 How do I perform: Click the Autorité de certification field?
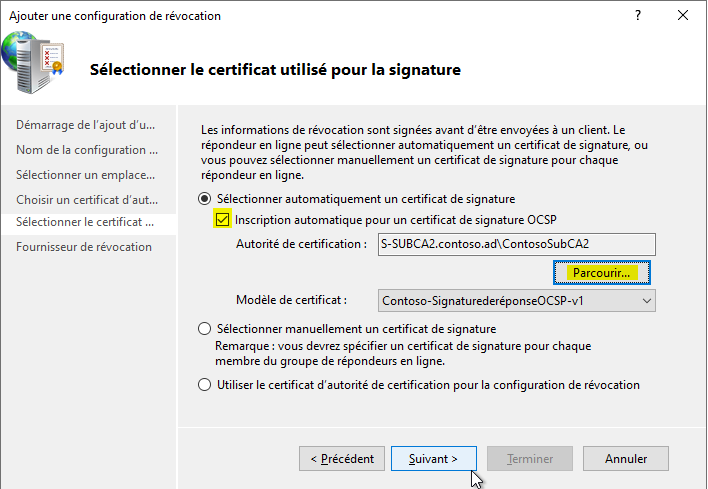point(517,244)
